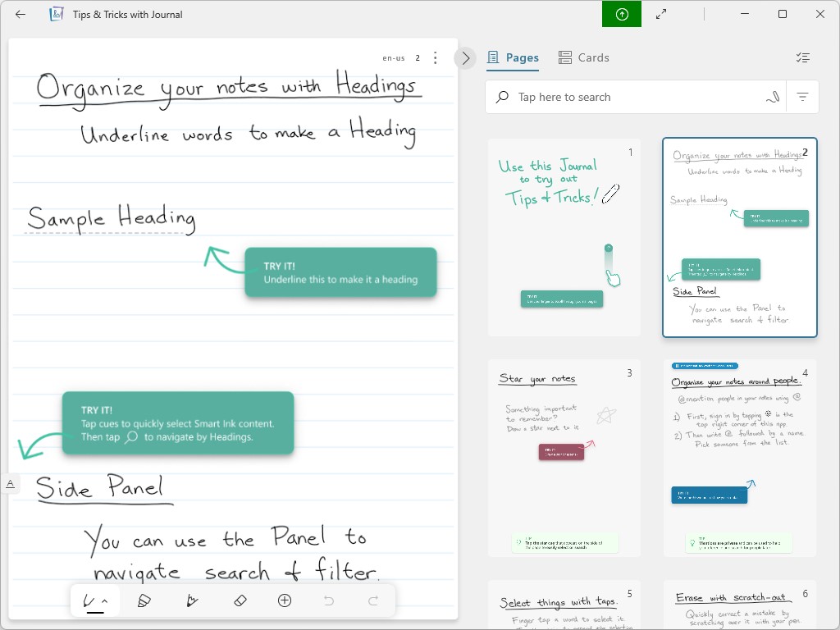Image resolution: width=840 pixels, height=630 pixels.
Task: Open the insert menu with the plus icon
Action: coord(284,600)
